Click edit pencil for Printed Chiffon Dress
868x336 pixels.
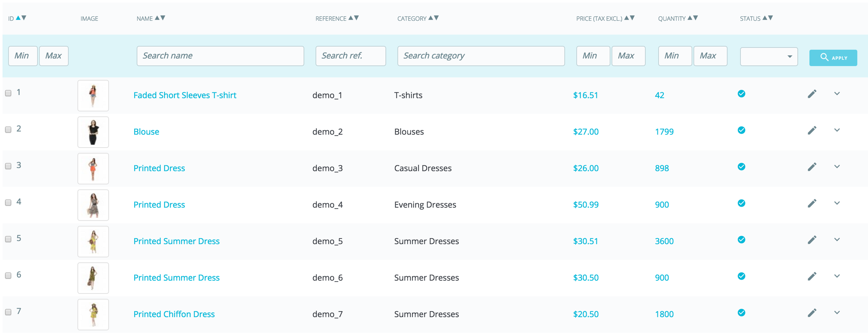pos(812,313)
